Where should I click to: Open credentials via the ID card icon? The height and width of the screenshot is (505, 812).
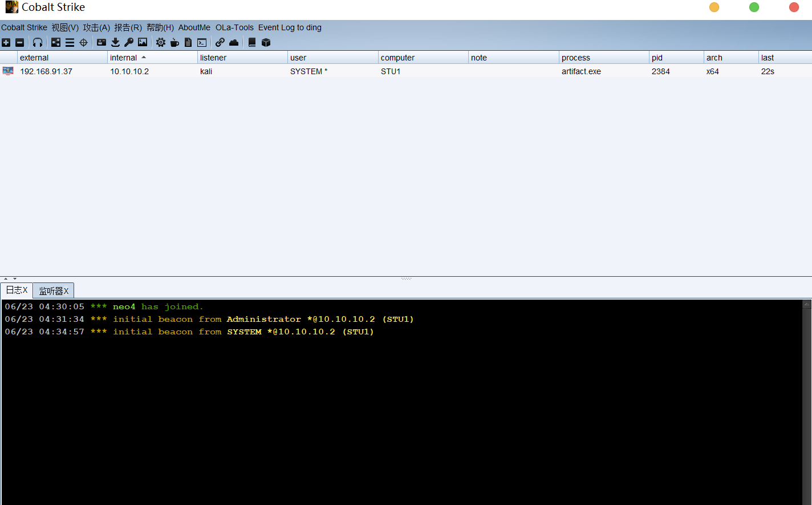[x=101, y=42]
